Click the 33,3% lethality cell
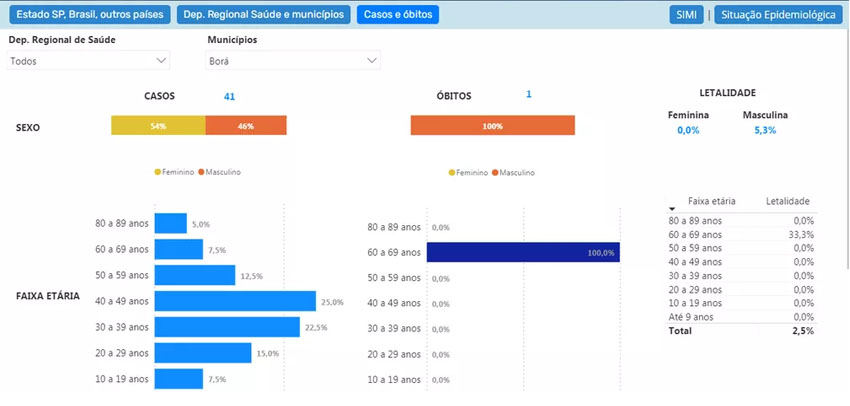The width and height of the screenshot is (850, 406). (802, 235)
